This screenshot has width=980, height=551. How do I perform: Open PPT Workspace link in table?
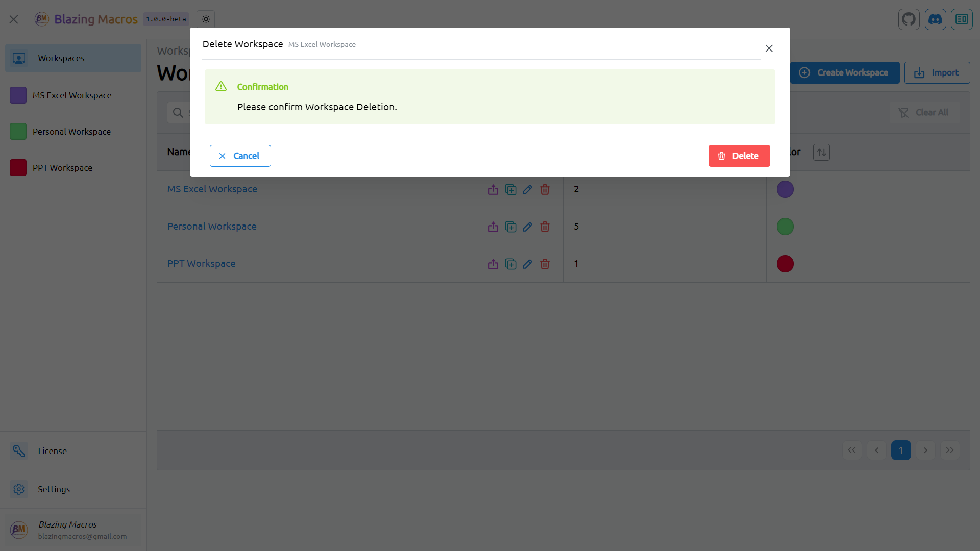pos(201,264)
